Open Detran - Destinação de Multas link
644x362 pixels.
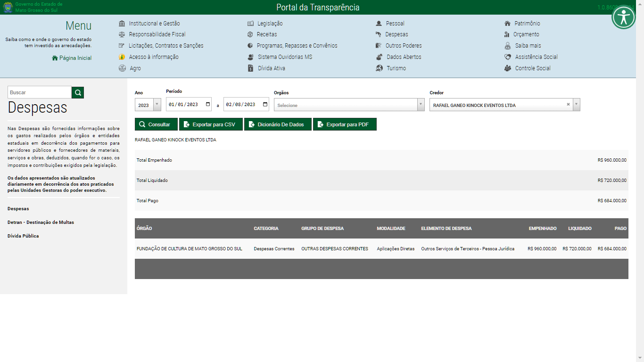tap(41, 222)
